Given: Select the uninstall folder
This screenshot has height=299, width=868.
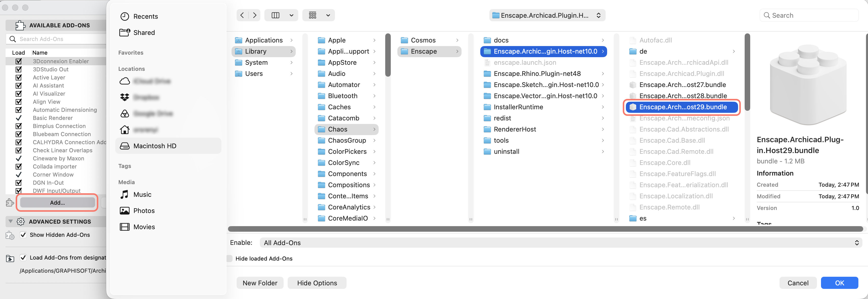Looking at the screenshot, I should [x=543, y=151].
